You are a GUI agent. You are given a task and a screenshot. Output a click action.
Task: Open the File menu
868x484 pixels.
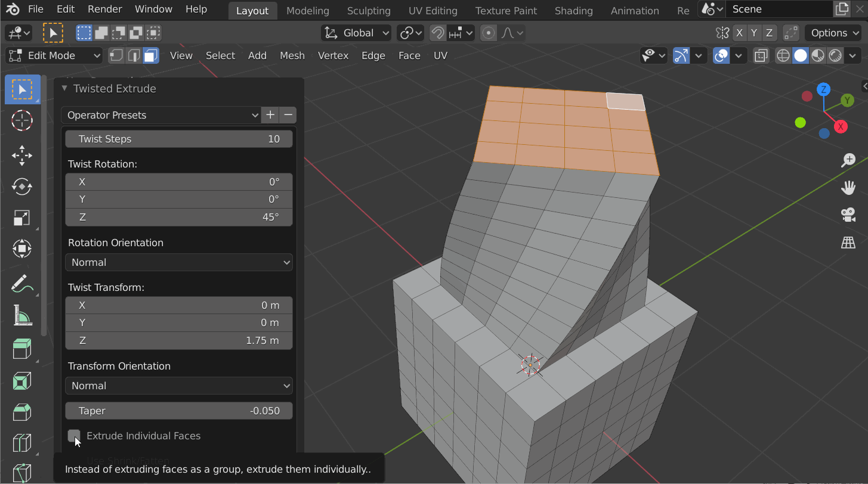(x=36, y=10)
